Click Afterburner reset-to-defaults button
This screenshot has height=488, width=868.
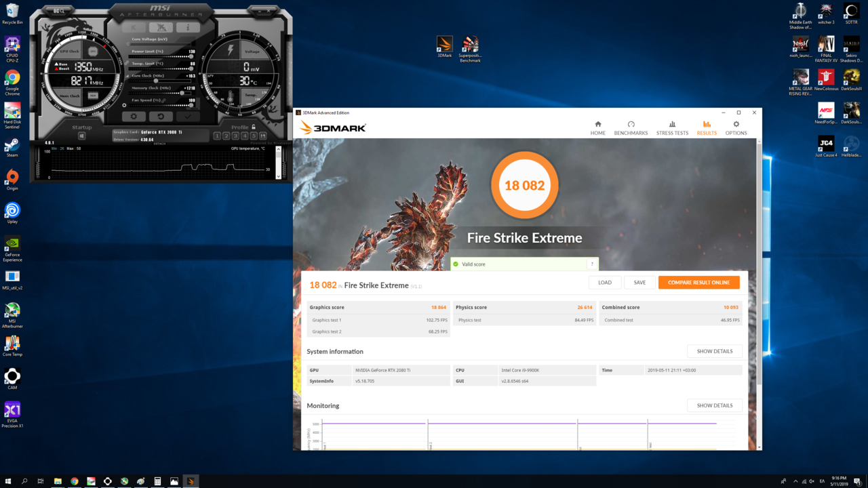(x=161, y=117)
